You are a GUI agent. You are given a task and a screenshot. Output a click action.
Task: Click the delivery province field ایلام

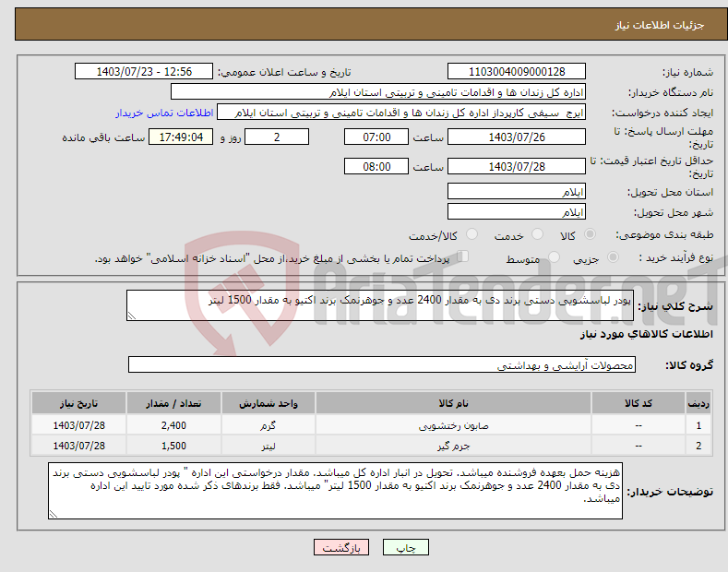coord(517,191)
